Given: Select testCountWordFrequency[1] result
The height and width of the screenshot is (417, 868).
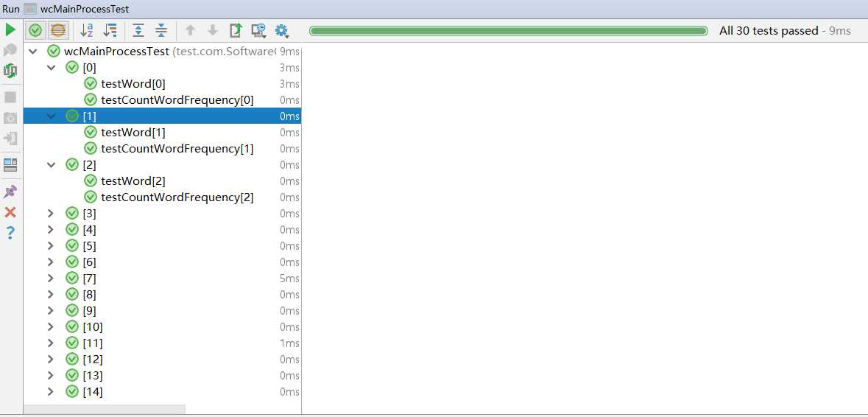Looking at the screenshot, I should click(x=177, y=149).
